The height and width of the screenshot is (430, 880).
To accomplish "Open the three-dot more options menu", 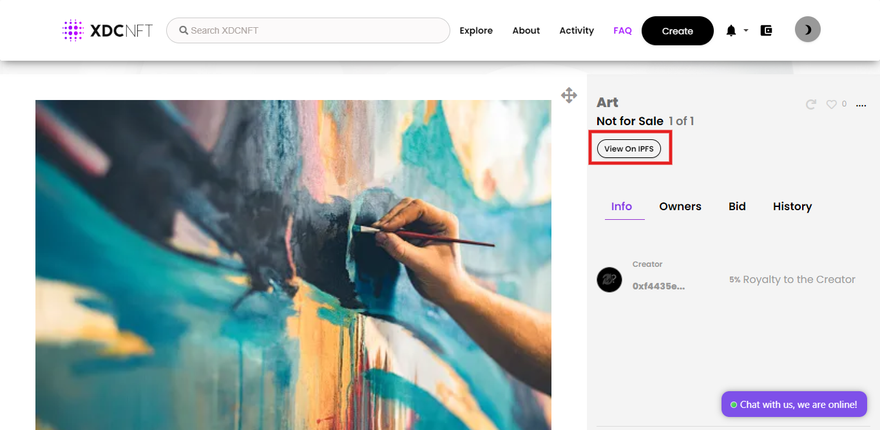I will [861, 105].
